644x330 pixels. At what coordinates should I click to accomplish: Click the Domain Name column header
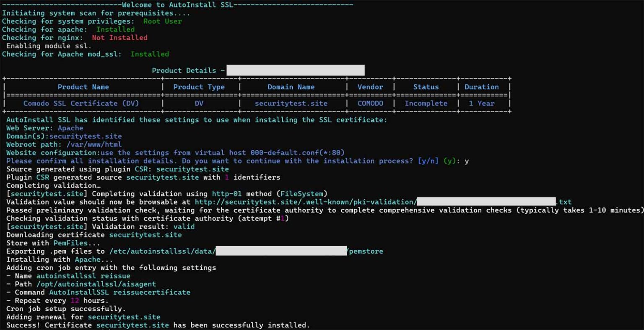click(291, 87)
